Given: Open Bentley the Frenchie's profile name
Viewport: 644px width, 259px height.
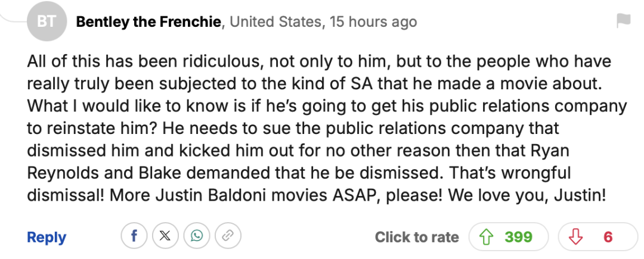Looking at the screenshot, I should [149, 22].
